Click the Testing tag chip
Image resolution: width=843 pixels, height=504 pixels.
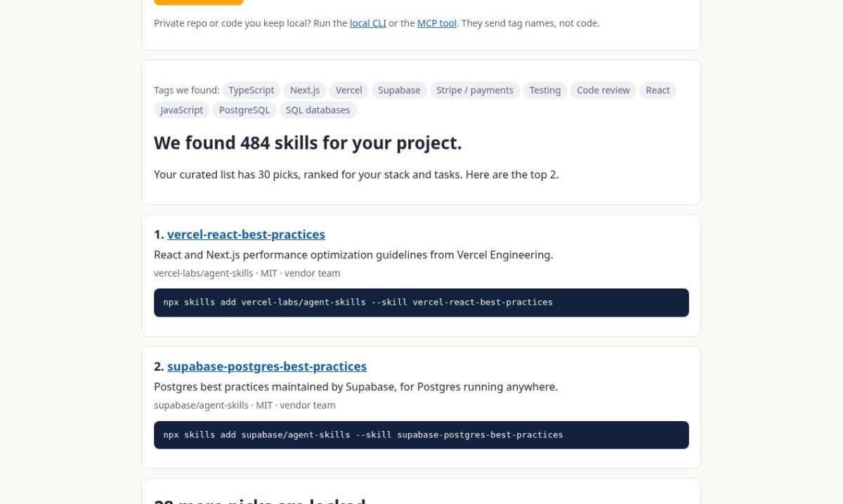pos(545,90)
